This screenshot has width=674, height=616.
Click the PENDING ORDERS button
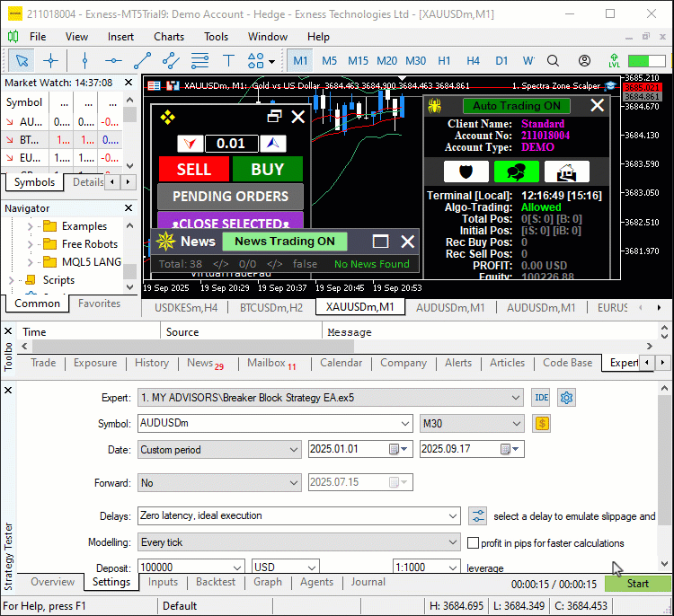(230, 197)
